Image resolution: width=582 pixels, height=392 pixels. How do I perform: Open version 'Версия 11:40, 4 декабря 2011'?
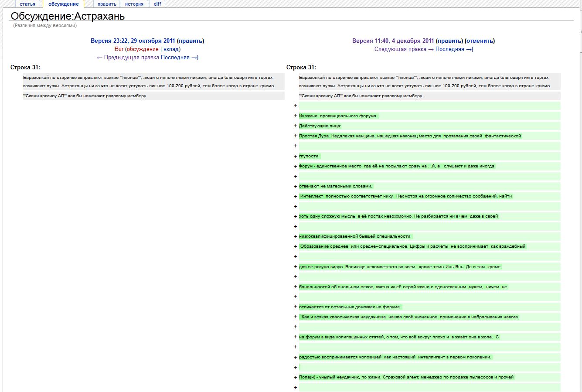point(393,41)
